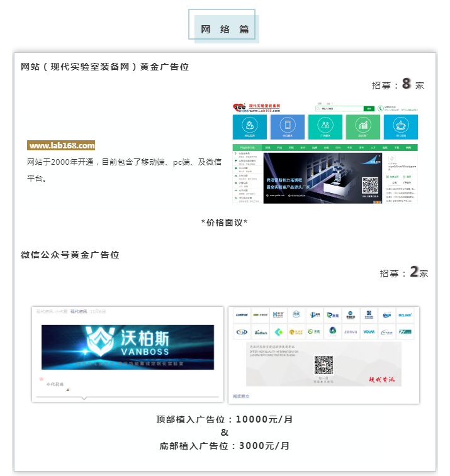Click the www.lab168.com highlighted link

click(61, 145)
